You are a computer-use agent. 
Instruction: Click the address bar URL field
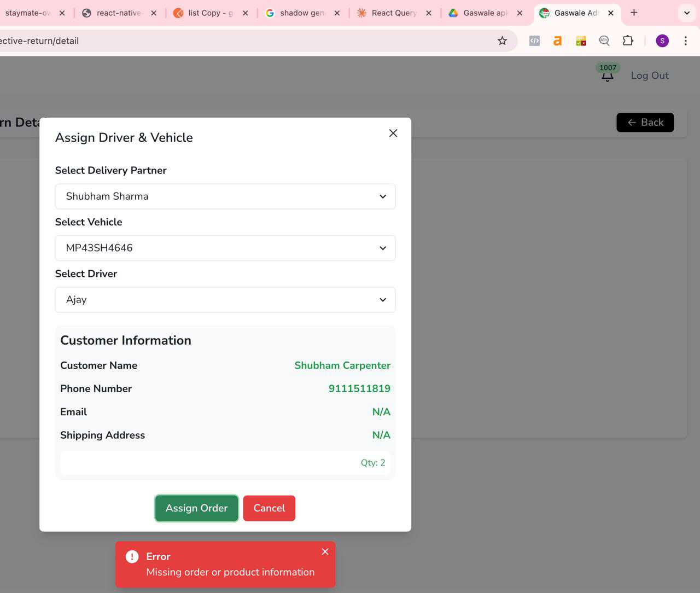[x=246, y=41]
